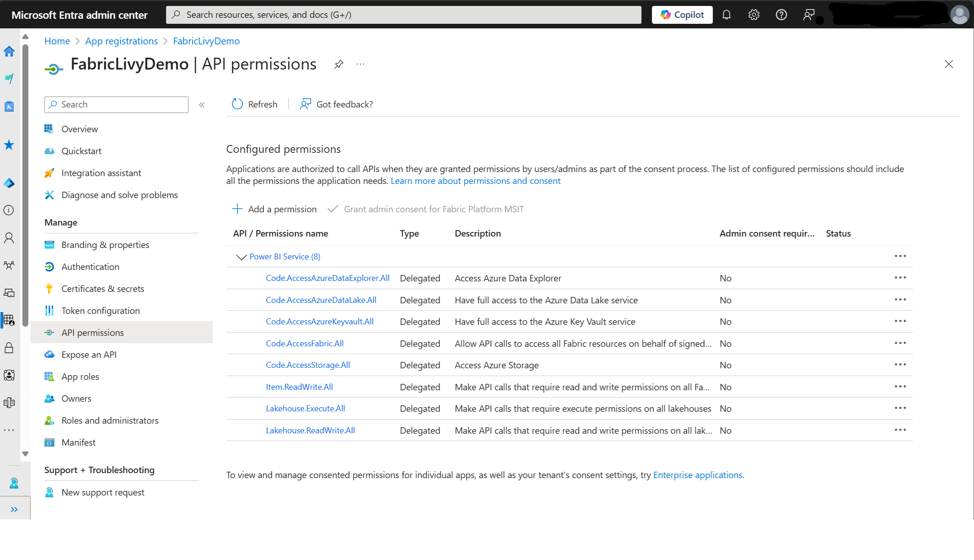This screenshot has width=974, height=560.
Task: Collapse the Power BI Service permissions group
Action: (241, 257)
